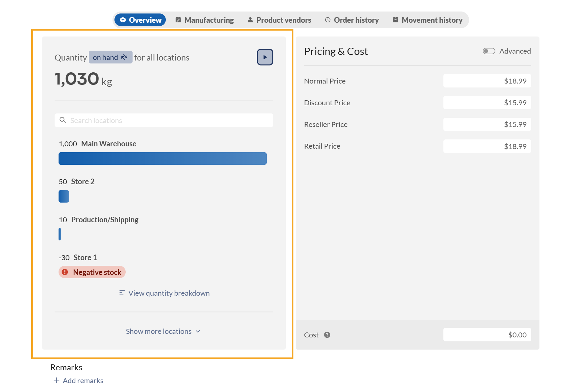Click the Cost help question mark icon
Viewport: 573px width, 392px height.
[x=327, y=335]
